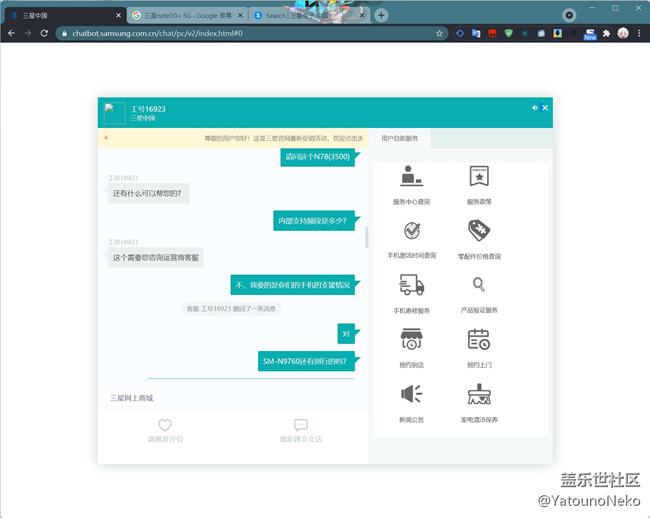Click the green shield extension icon
Image resolution: width=650 pixels, height=518 pixels.
[x=509, y=33]
